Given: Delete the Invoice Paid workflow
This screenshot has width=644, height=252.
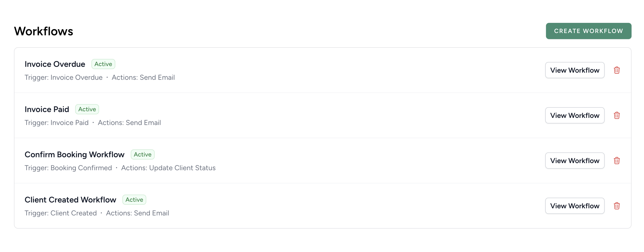Looking at the screenshot, I should (617, 115).
